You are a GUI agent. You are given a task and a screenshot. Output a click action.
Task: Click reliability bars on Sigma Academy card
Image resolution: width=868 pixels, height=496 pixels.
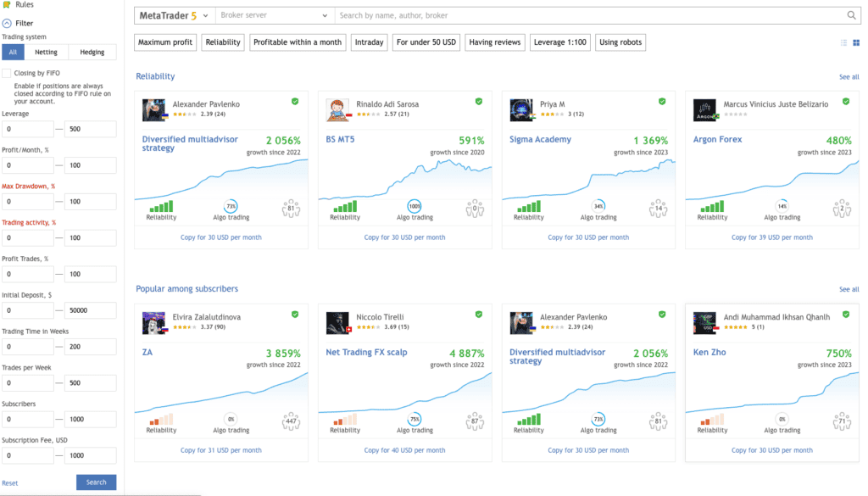[x=529, y=207]
